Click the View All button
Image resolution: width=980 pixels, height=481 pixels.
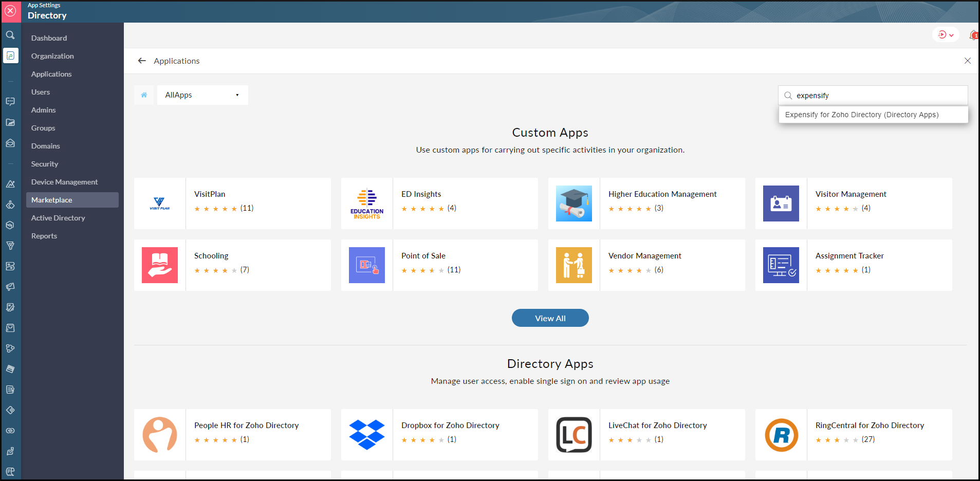click(550, 318)
